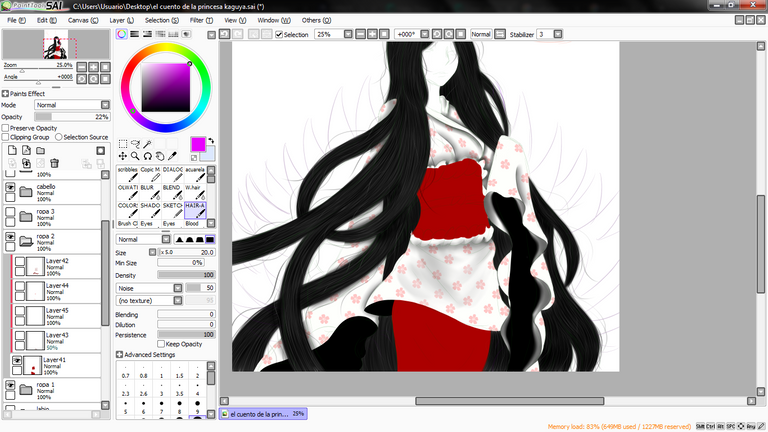Show the ropa 3 folder layer
768x432 pixels.
pyautogui.click(x=10, y=212)
